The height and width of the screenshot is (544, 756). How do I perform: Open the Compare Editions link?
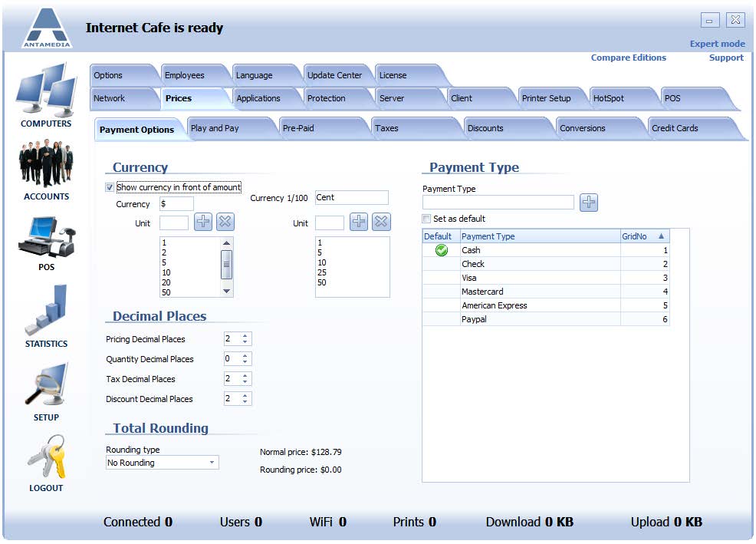pos(628,58)
